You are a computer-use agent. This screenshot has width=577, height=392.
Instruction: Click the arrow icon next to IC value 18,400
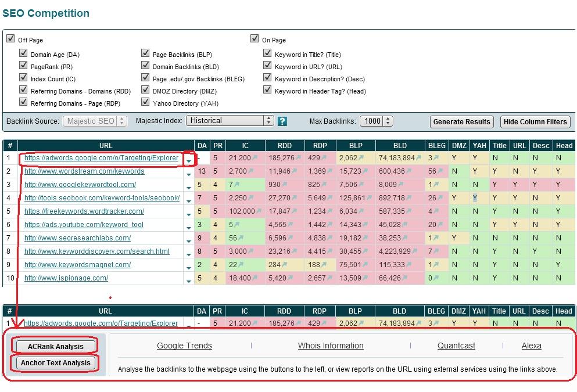pos(255,278)
